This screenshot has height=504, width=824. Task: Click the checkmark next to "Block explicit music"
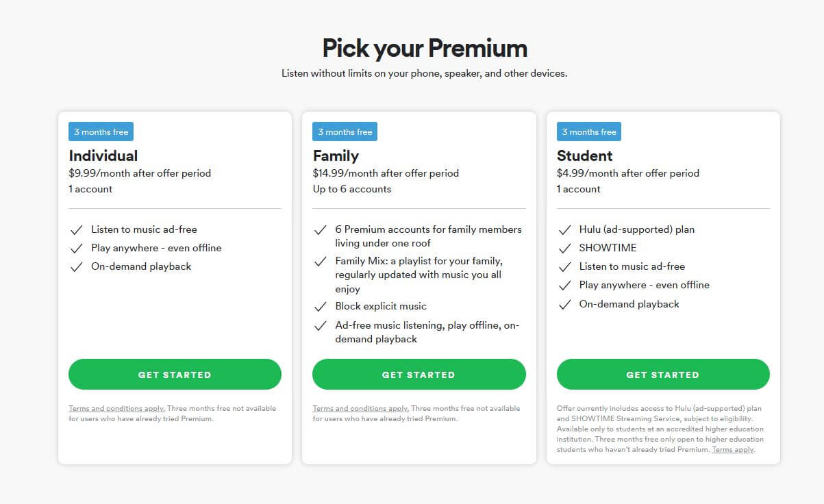click(321, 306)
